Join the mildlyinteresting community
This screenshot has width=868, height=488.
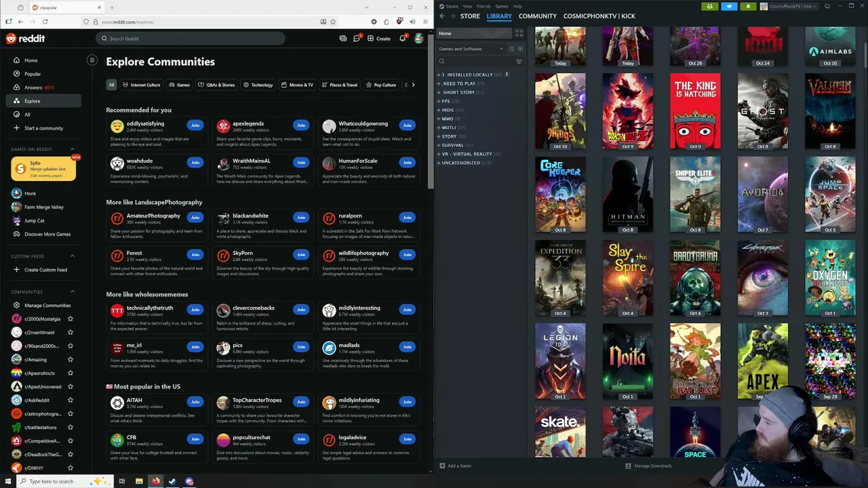point(407,310)
